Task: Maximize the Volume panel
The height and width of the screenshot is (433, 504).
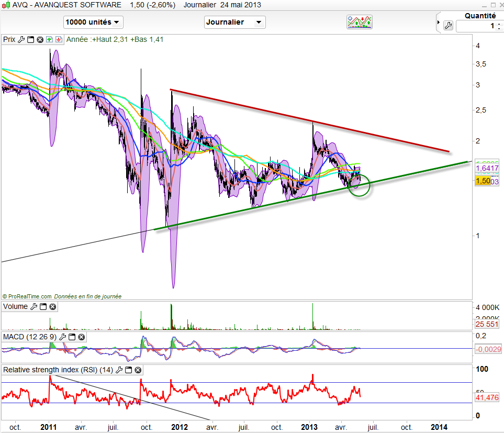Action: pyautogui.click(x=43, y=307)
